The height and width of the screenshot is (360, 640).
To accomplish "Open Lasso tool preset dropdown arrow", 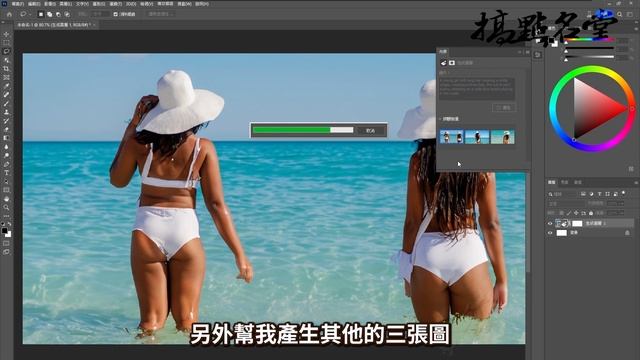I will (x=30, y=14).
